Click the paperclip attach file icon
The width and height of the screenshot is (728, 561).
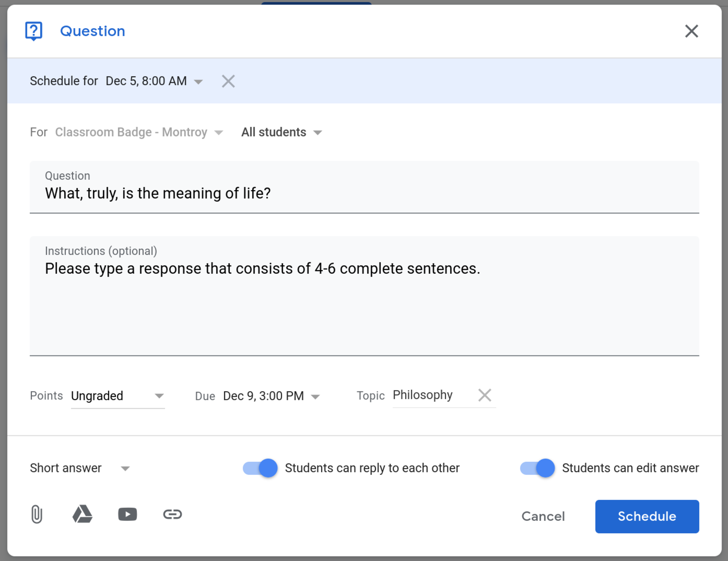37,514
